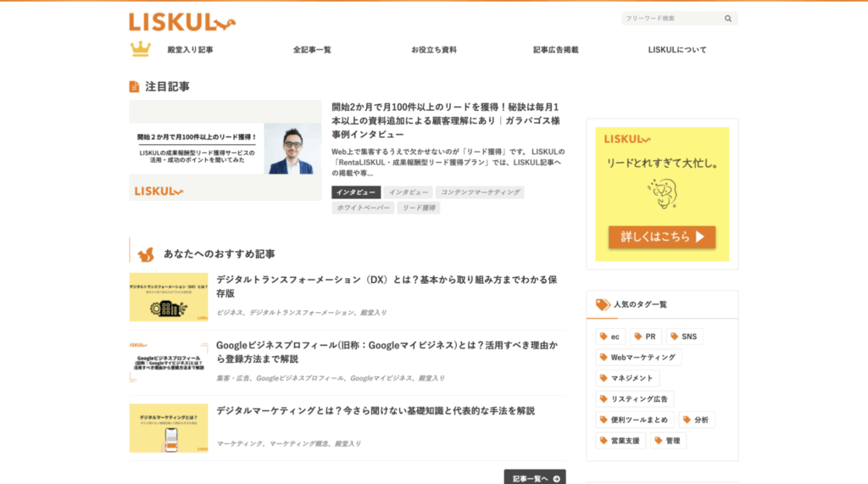This screenshot has width=868, height=484.
Task: Select the コンテンツマーケティング tag
Action: pyautogui.click(x=481, y=192)
